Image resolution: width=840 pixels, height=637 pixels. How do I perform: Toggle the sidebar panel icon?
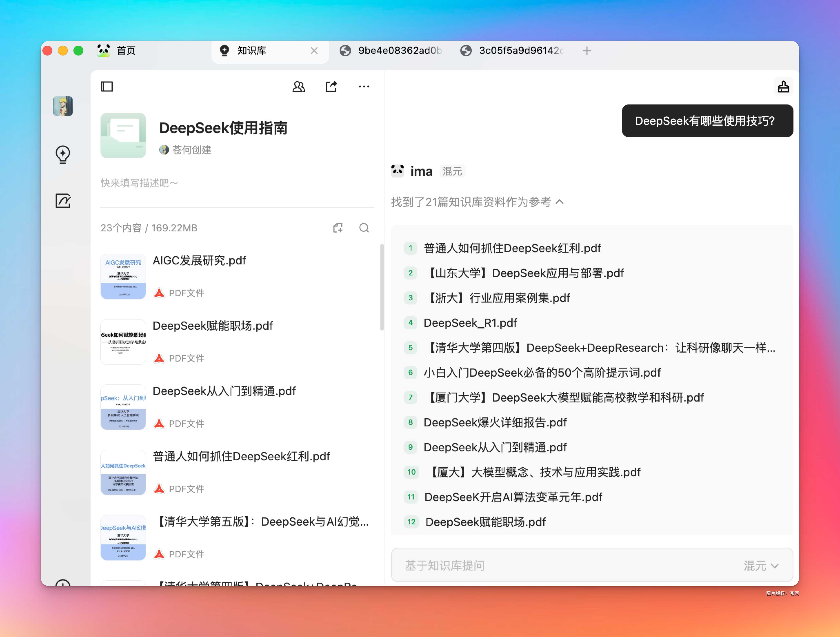[x=107, y=87]
